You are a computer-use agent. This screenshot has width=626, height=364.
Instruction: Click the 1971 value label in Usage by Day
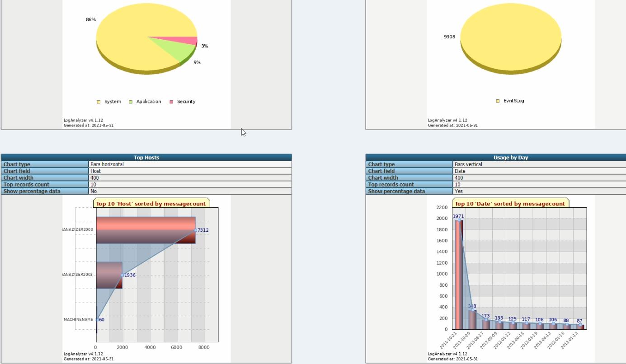click(x=458, y=217)
